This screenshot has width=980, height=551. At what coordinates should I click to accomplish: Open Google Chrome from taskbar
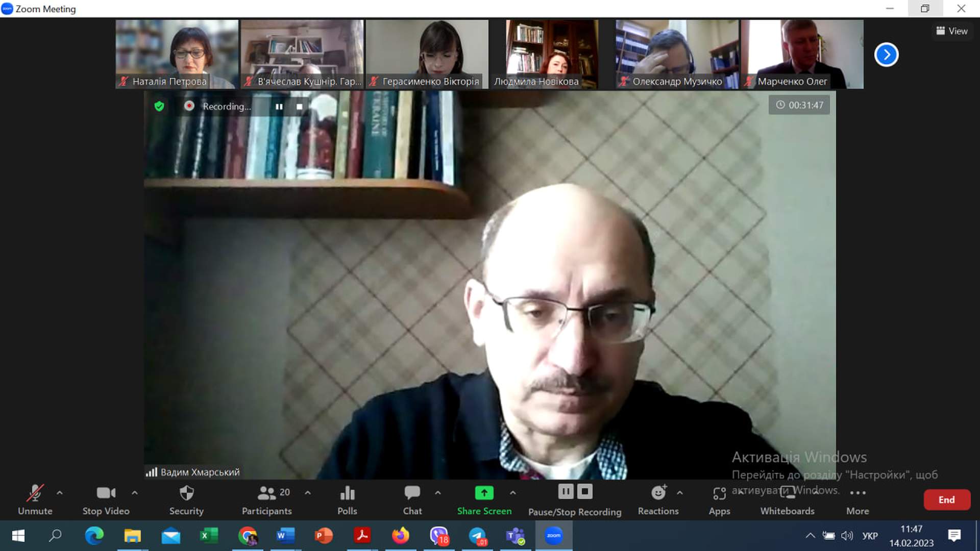[x=248, y=536]
